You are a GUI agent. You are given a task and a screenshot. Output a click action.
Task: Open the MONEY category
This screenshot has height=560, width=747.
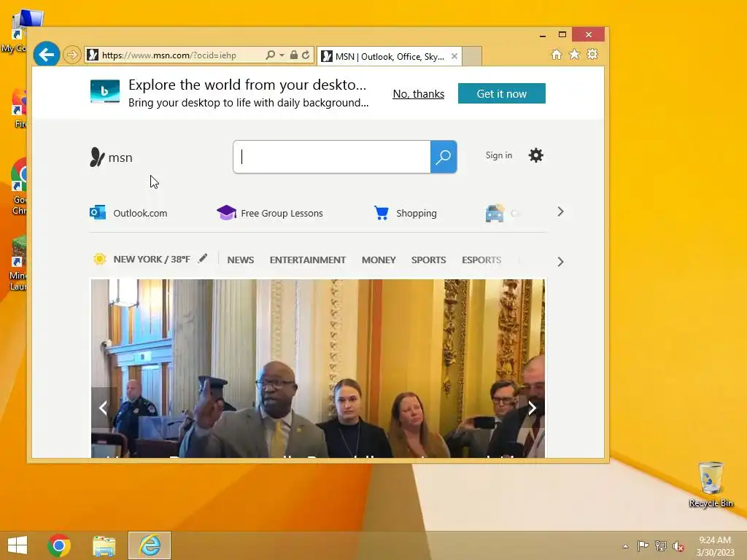[379, 260]
